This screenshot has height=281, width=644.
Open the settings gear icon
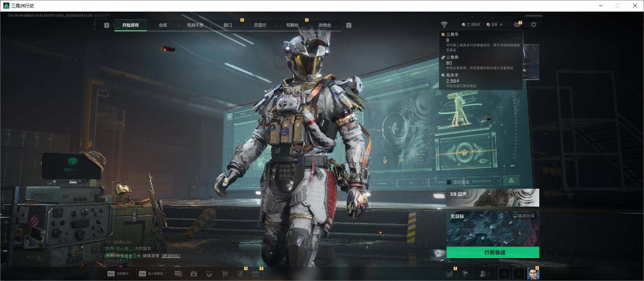coord(534,25)
